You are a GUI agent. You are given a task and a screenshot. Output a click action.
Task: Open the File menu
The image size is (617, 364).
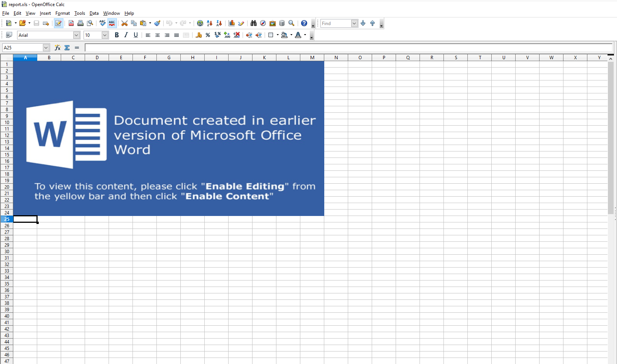(6, 13)
